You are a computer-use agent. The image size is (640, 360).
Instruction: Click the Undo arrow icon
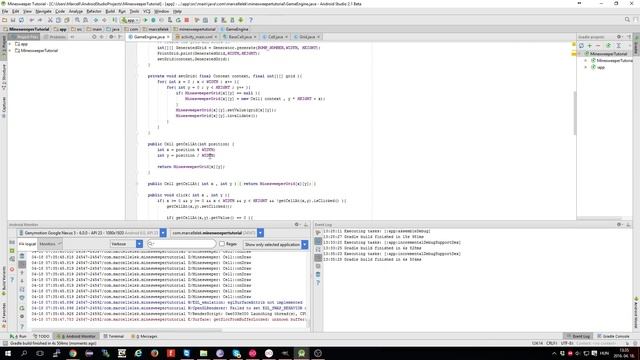pos(31,20)
